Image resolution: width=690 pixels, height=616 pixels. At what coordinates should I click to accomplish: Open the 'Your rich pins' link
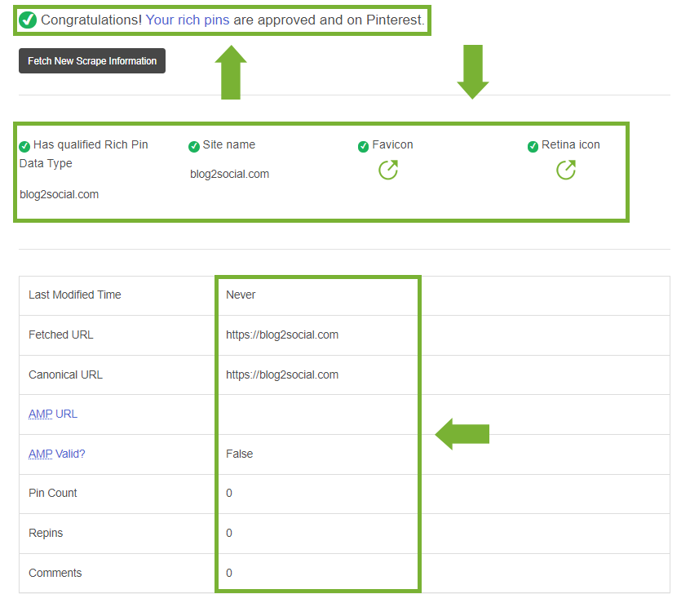click(x=188, y=20)
